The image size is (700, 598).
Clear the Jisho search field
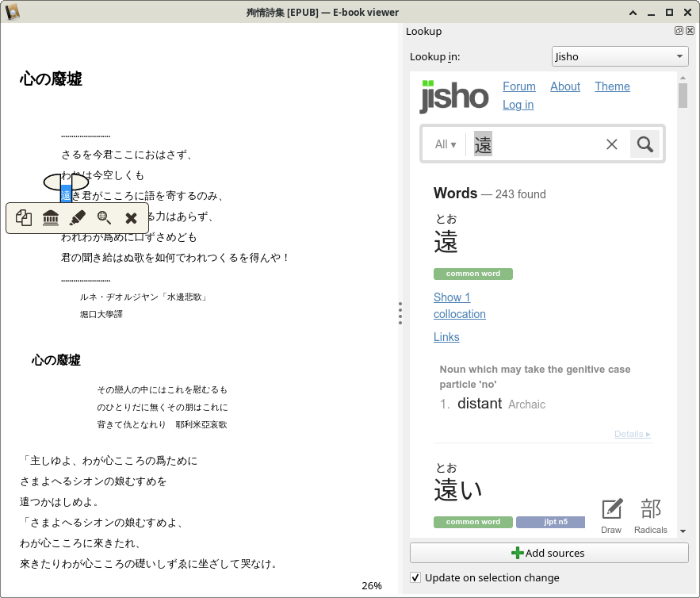[611, 144]
